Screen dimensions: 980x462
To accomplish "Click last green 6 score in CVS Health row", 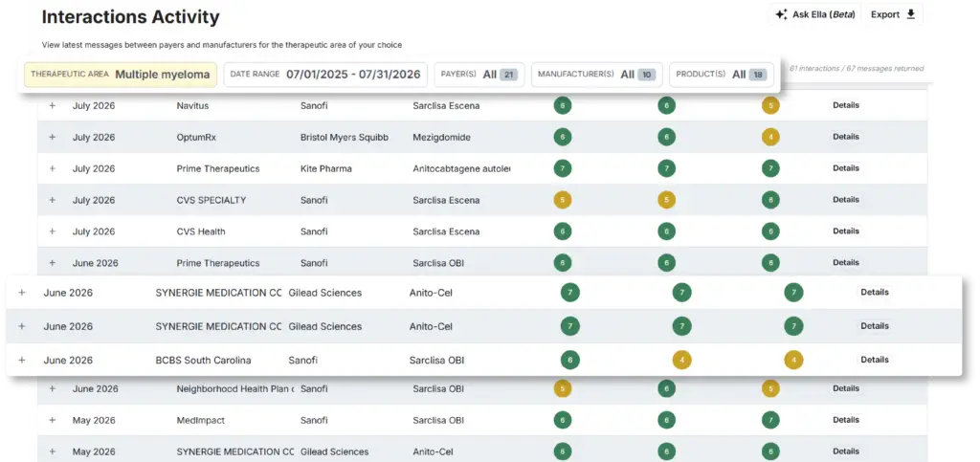I will 770,231.
